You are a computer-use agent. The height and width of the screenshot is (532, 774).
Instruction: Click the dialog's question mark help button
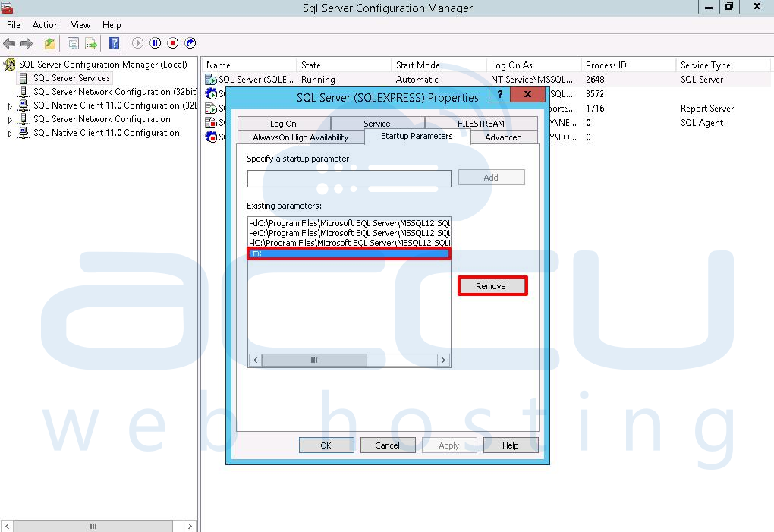click(500, 94)
